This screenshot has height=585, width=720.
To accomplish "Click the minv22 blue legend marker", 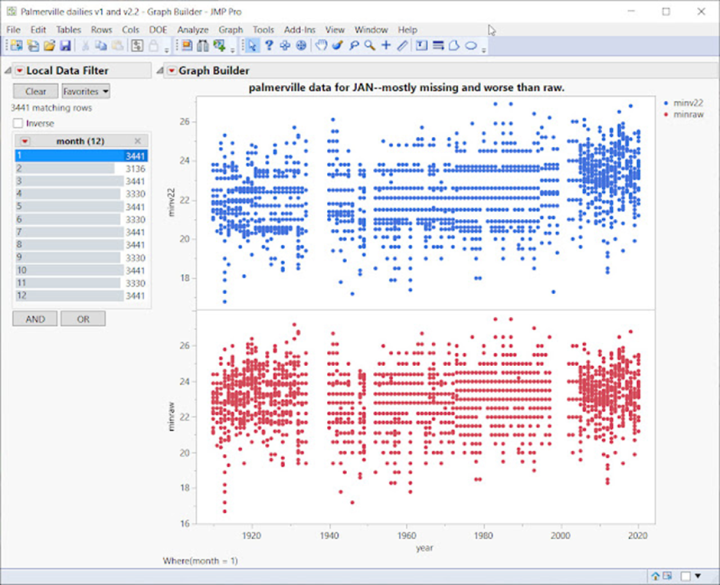I will click(667, 103).
